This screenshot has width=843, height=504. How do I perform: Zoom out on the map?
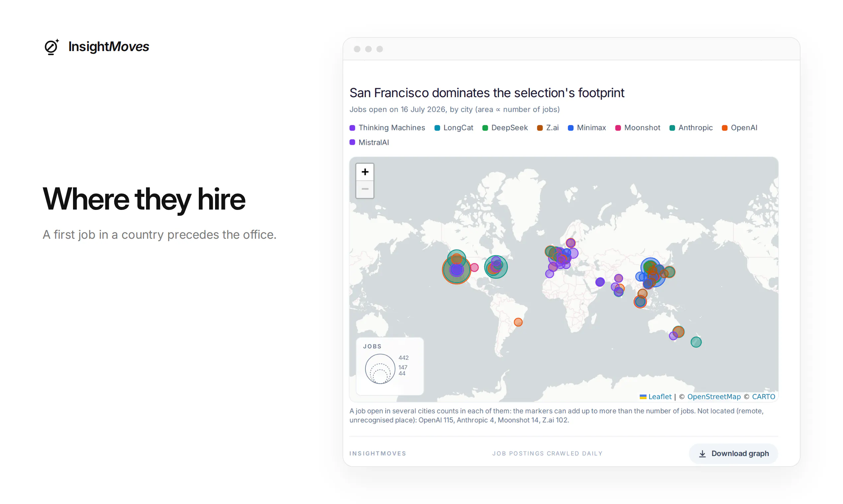(x=365, y=189)
